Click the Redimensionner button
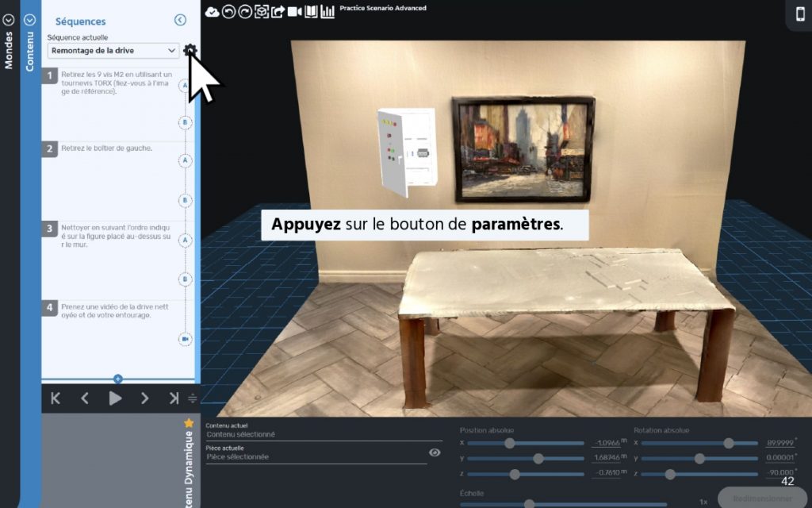Image resolution: width=812 pixels, height=508 pixels. pos(762,498)
